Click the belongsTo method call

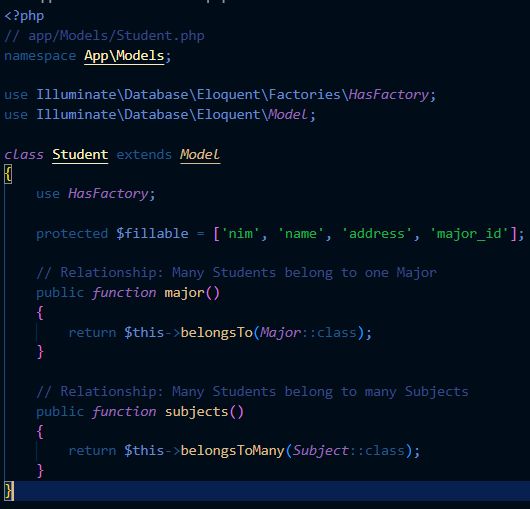(x=217, y=333)
